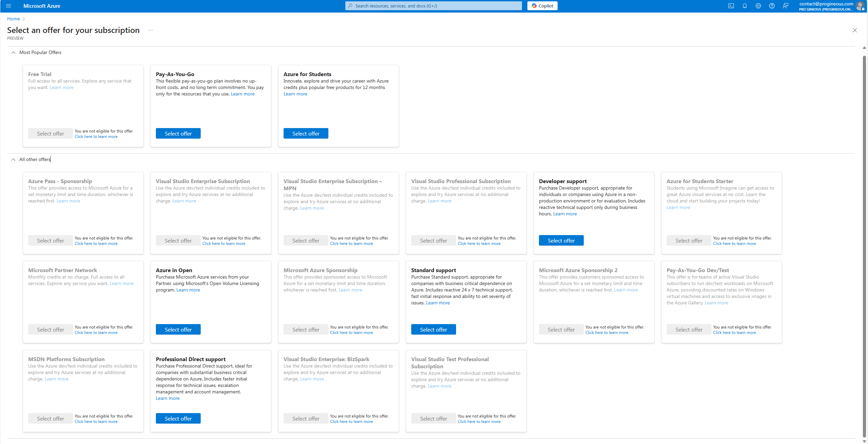
Task: Collapse the All other offers section
Action: pos(13,160)
